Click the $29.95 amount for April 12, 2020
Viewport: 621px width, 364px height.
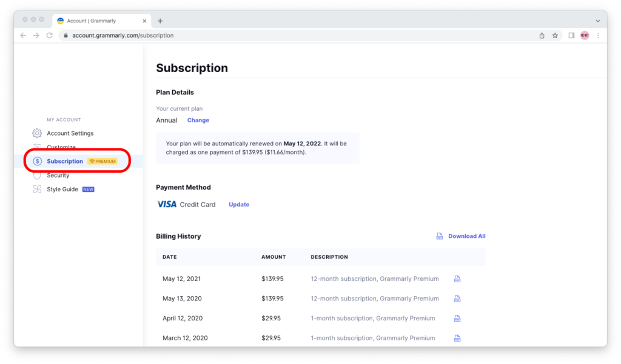(271, 319)
